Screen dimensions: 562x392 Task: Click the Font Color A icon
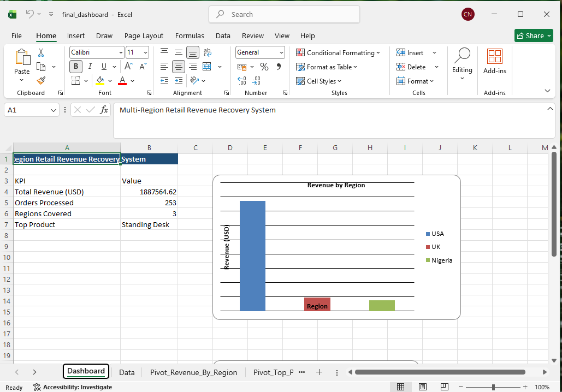click(122, 81)
